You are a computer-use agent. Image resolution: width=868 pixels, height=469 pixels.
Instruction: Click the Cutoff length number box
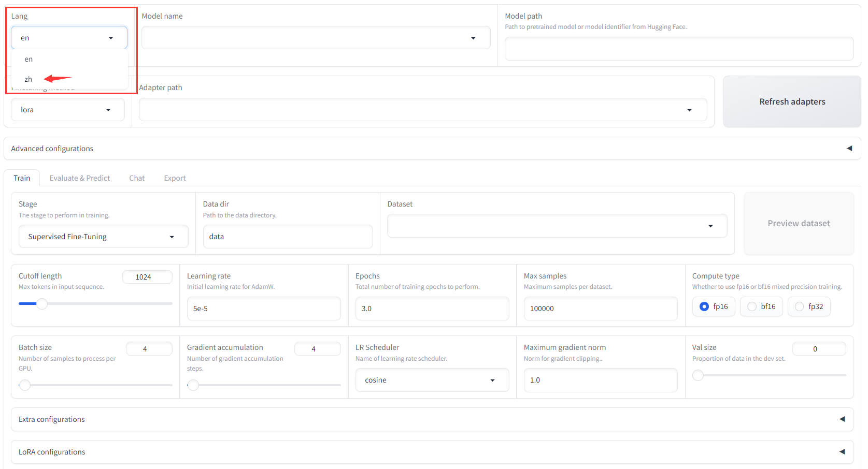[147, 277]
